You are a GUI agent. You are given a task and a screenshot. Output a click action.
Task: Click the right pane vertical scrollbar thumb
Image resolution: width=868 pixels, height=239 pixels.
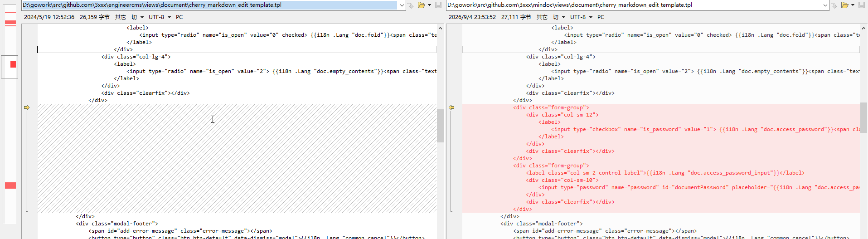pos(864,118)
